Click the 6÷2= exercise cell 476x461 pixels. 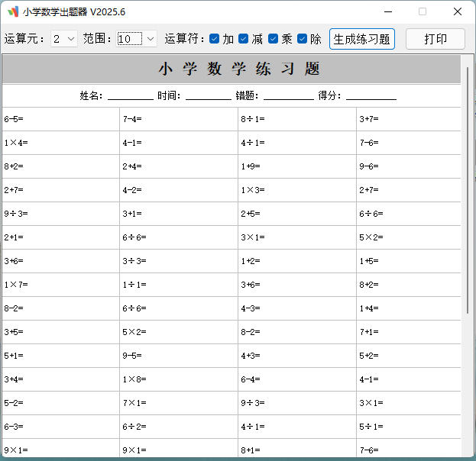(x=179, y=427)
